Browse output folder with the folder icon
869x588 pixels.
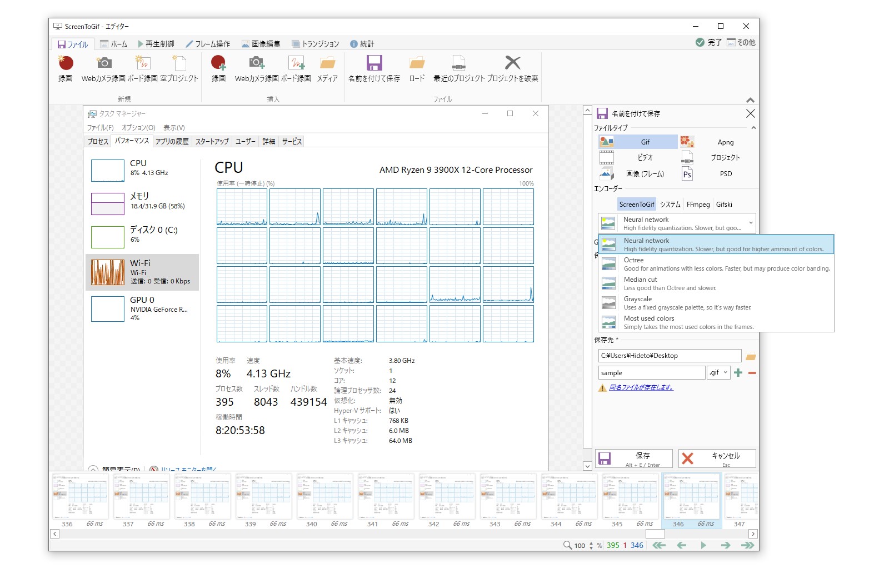tap(751, 356)
